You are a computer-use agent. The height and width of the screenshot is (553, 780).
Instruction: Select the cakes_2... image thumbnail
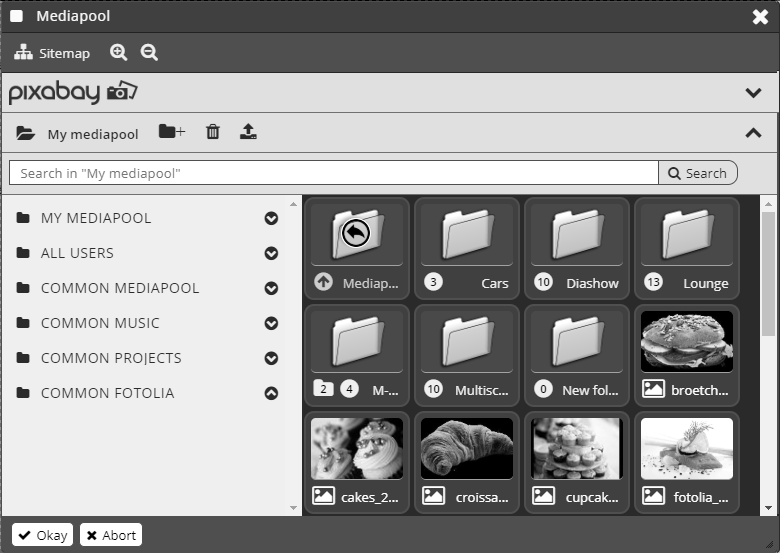[x=357, y=449]
